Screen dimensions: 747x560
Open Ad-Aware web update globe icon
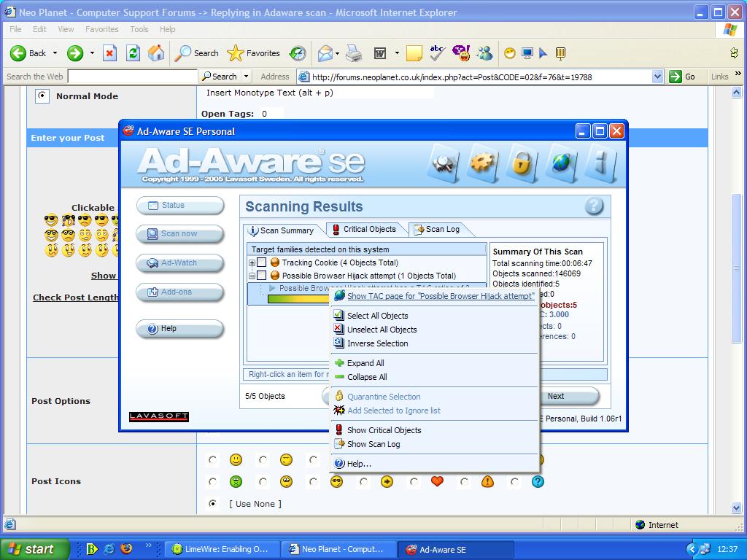(x=562, y=164)
